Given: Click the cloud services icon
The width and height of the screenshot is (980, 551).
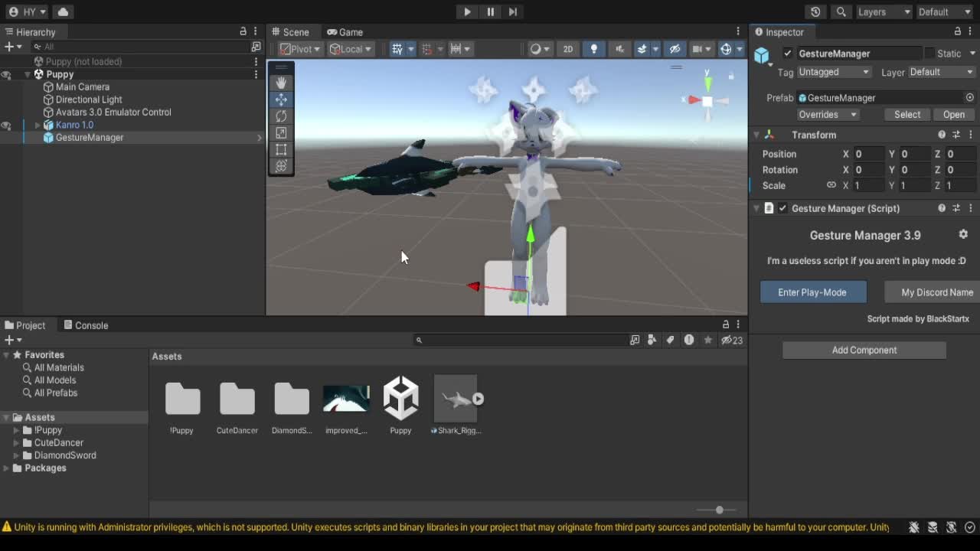Looking at the screenshot, I should [63, 11].
